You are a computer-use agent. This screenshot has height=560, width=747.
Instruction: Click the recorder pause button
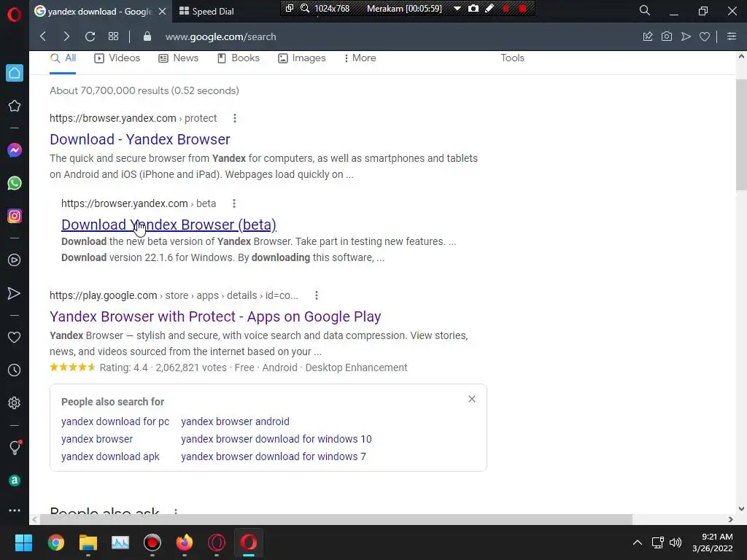[x=506, y=8]
